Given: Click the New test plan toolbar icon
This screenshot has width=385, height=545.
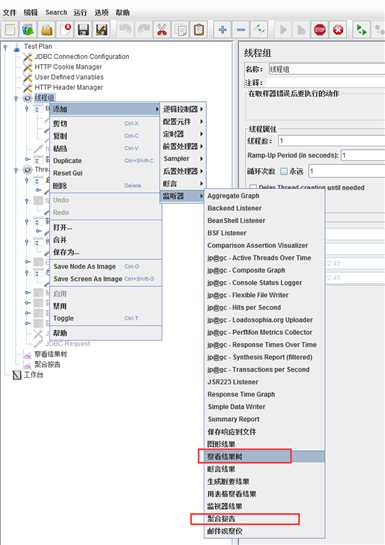Looking at the screenshot, I should pos(10,30).
